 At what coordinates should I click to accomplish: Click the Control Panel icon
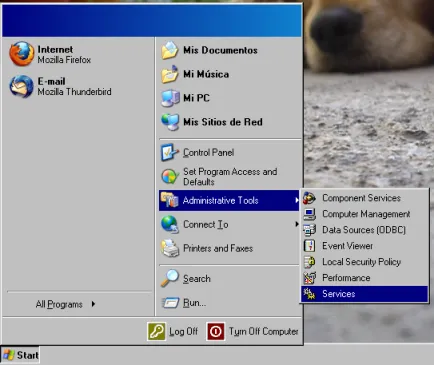pyautogui.click(x=170, y=152)
